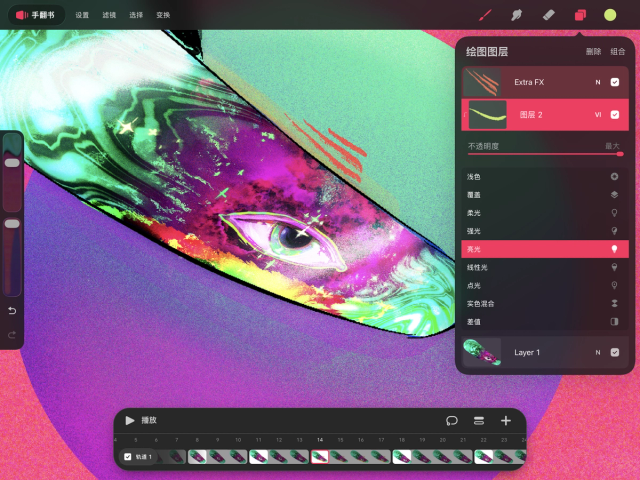
Task: Toggle the timeline loop option icon
Action: pos(452,420)
